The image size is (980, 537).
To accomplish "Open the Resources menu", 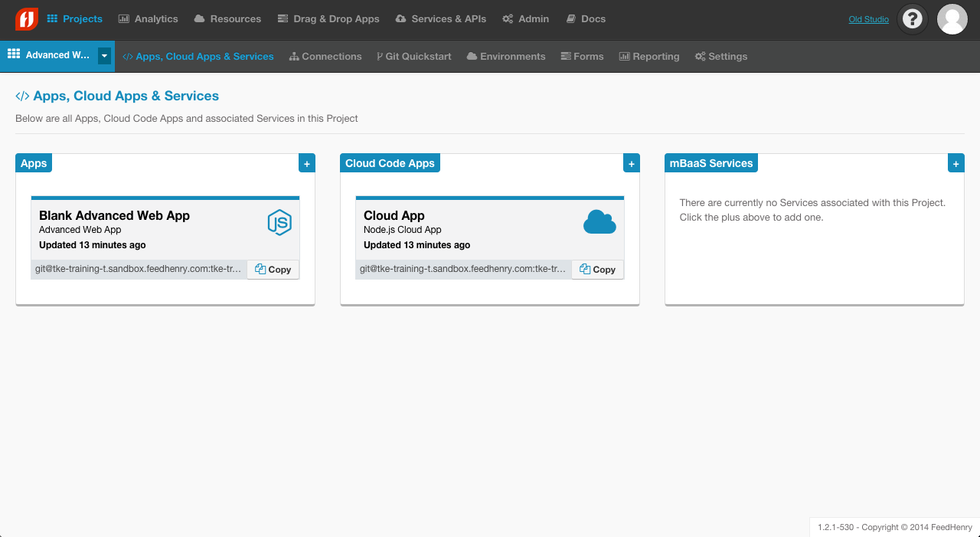I will point(227,18).
